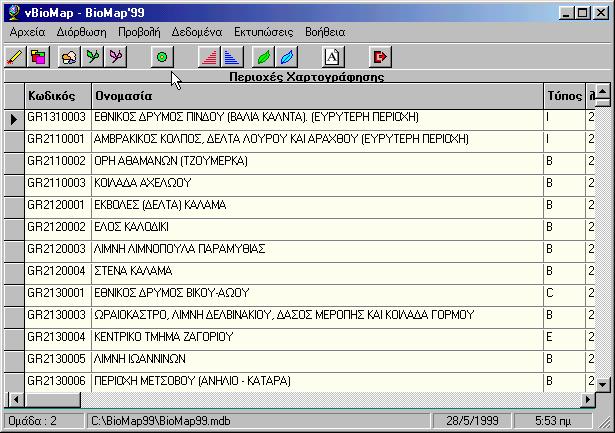
Task: Select row marker of GR1310003 record
Action: pyautogui.click(x=14, y=120)
